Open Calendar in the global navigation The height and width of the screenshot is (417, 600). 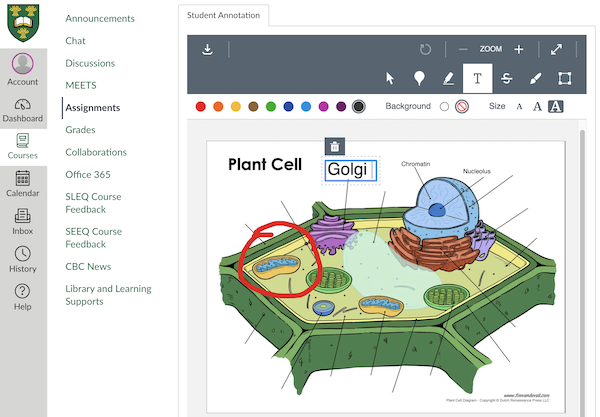(x=23, y=184)
